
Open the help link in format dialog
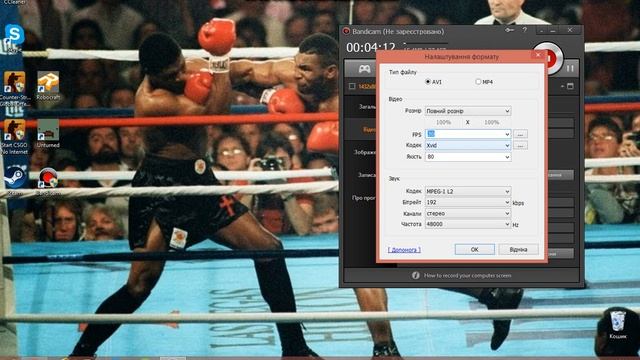(x=404, y=250)
